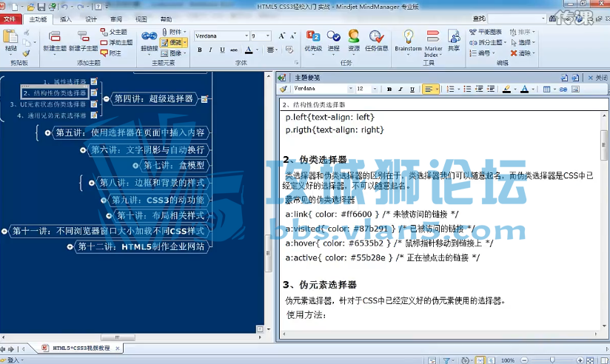Click the Share (共享) icon
610x364 pixels.
454,36
